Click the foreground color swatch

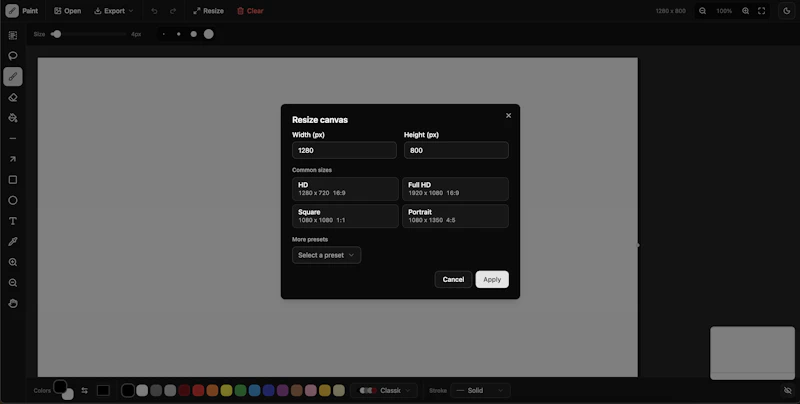(x=60, y=387)
